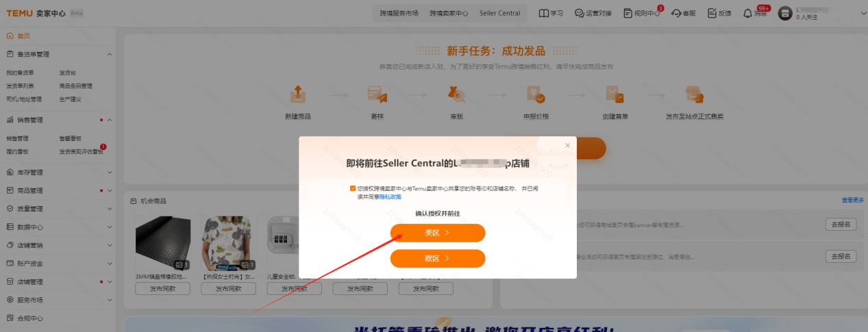This screenshot has width=868, height=332.
Task: Switch to the 跨境服务市场 tab
Action: click(399, 13)
